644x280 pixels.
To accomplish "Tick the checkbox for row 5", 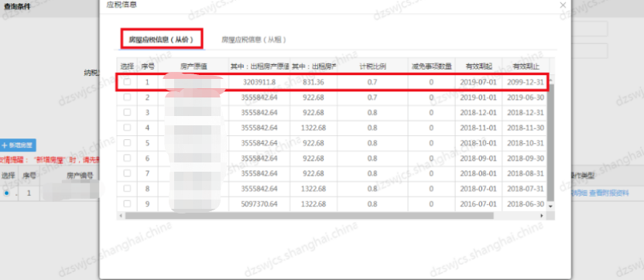I will point(127,142).
